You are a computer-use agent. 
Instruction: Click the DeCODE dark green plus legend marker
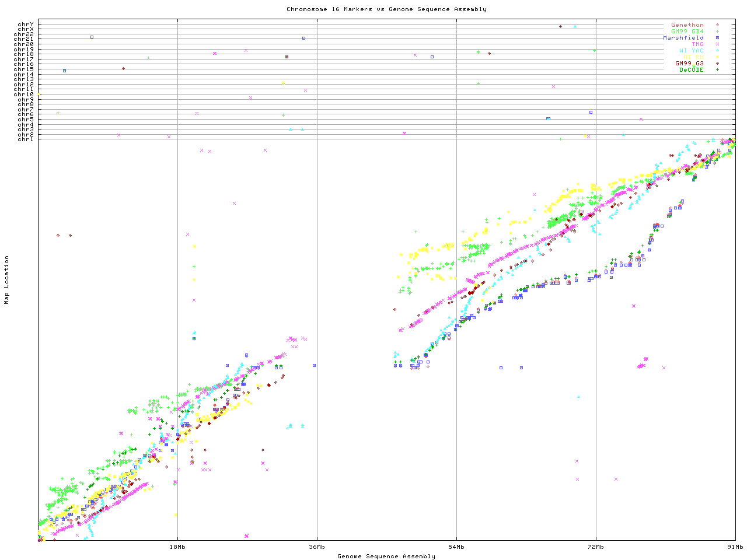pyautogui.click(x=717, y=70)
